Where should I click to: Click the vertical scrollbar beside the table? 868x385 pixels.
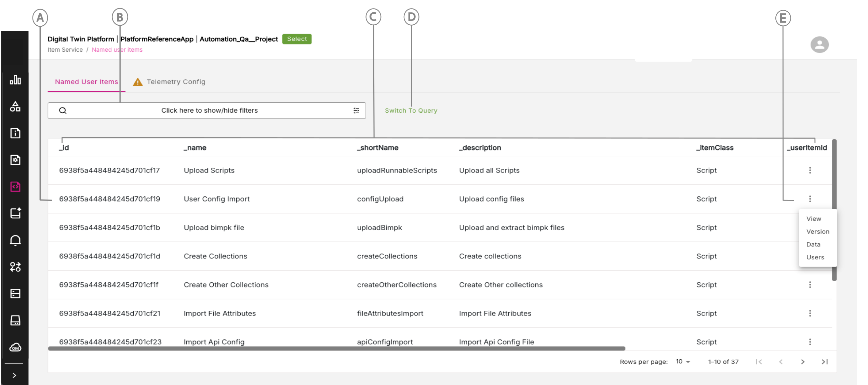(834, 210)
